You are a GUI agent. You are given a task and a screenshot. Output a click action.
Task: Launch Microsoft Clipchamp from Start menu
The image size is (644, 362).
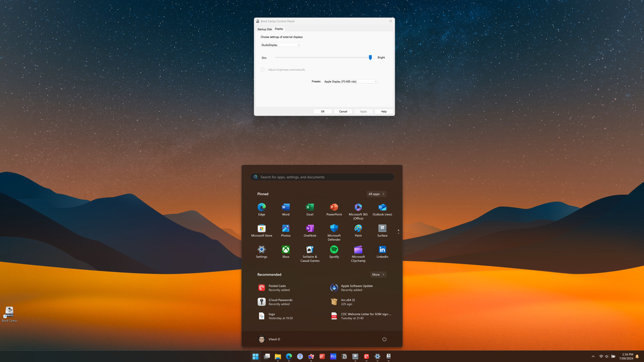tap(358, 250)
